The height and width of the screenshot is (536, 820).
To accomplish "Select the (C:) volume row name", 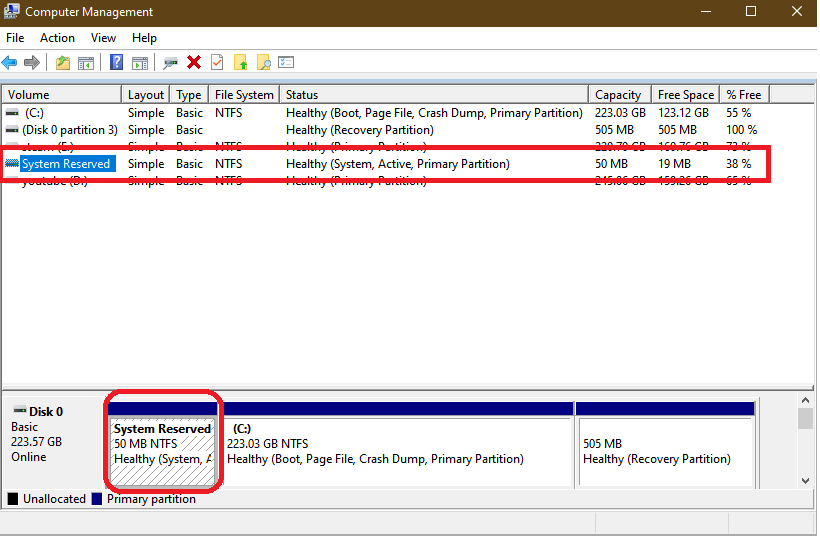I will point(34,113).
